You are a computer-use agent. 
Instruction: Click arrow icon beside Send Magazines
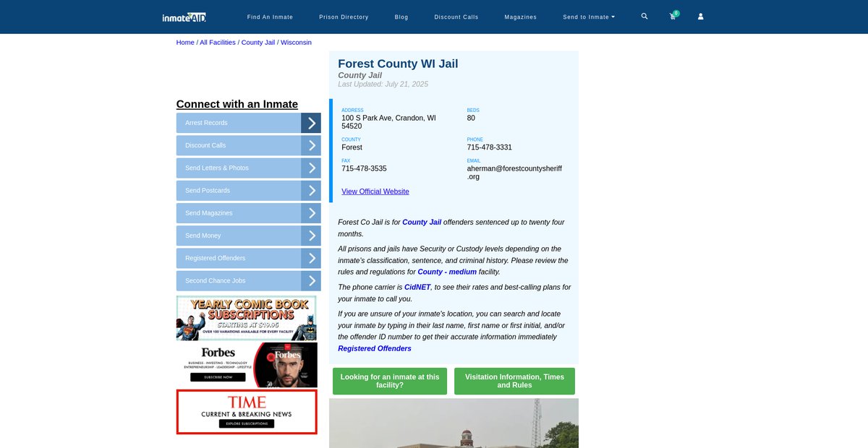point(311,213)
